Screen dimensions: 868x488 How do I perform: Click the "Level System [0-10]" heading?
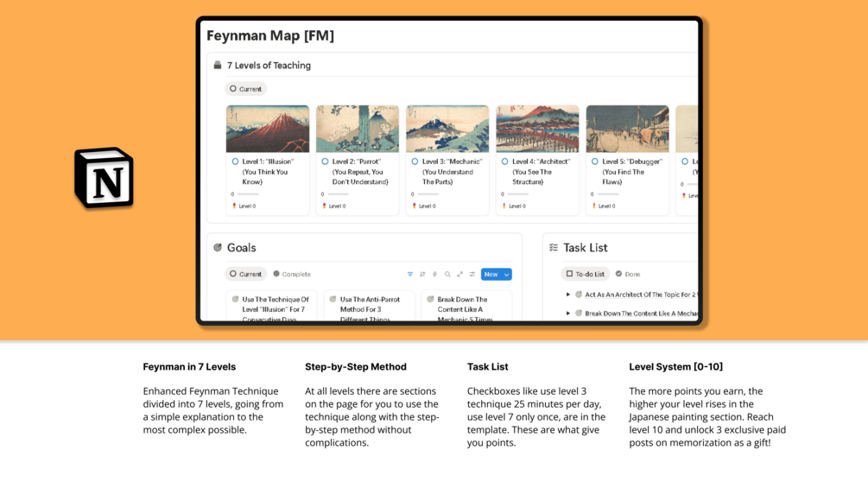(676, 367)
